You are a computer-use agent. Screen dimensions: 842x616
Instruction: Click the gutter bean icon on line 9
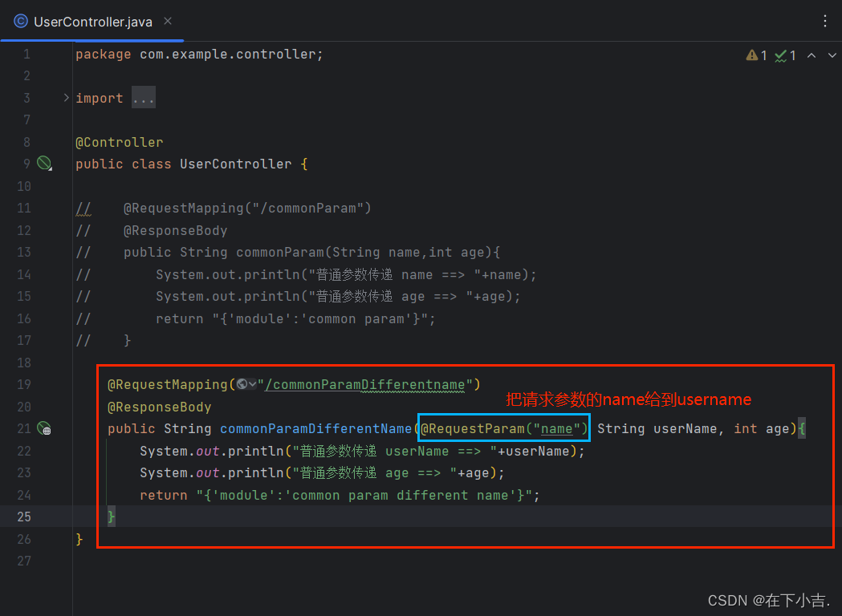(44, 163)
